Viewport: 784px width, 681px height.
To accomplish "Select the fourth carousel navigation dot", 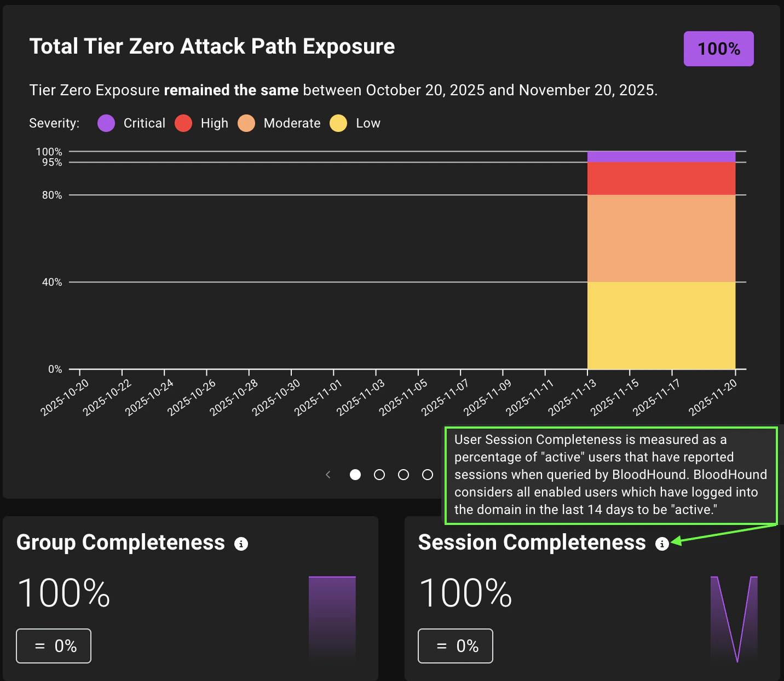I will 428,475.
